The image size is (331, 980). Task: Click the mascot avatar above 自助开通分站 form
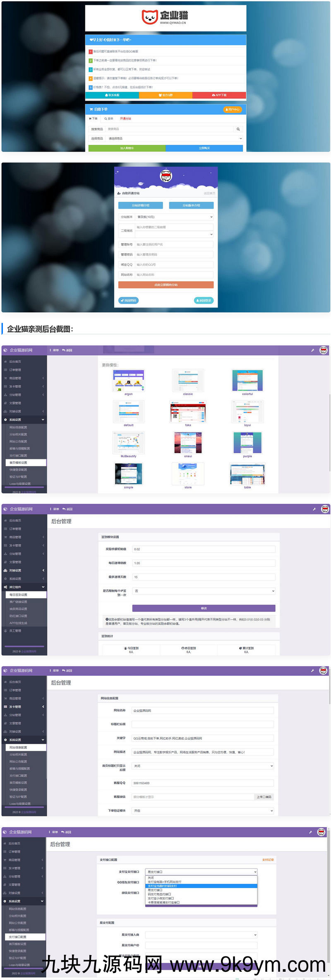point(166,176)
